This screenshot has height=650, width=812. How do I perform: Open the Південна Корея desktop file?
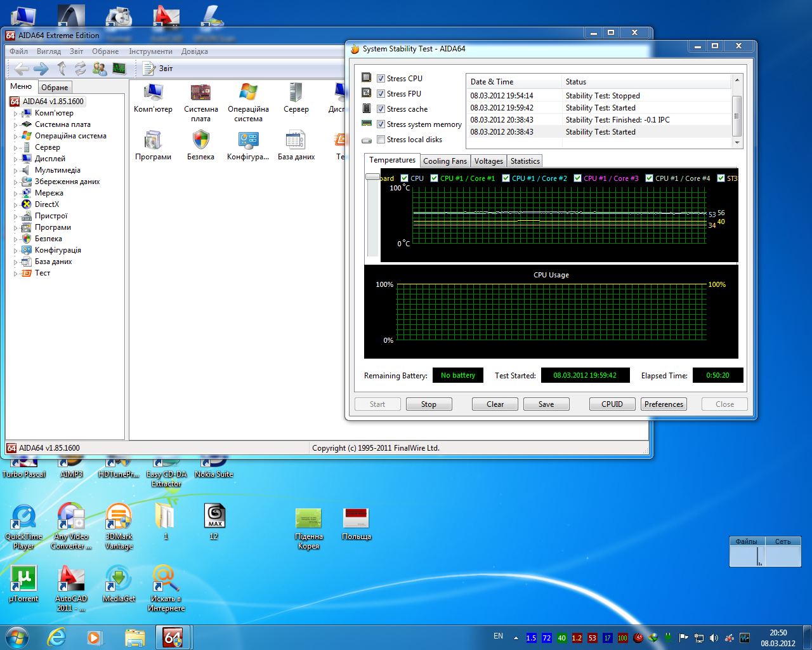[x=309, y=528]
